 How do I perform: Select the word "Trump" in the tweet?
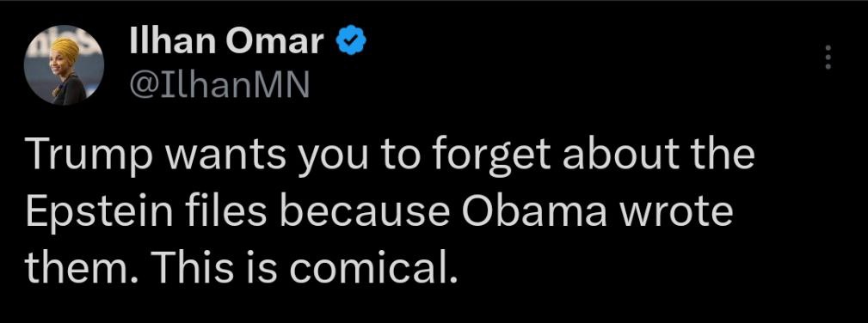86,155
